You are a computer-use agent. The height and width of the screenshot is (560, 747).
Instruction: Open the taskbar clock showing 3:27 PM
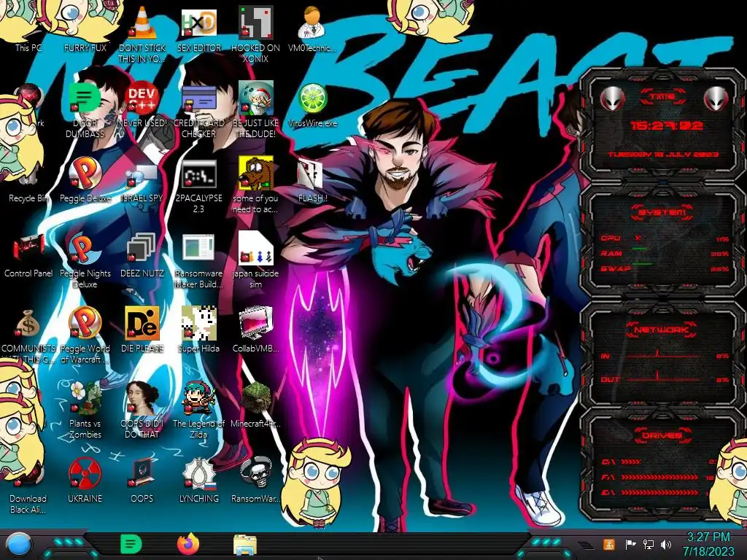tap(708, 544)
